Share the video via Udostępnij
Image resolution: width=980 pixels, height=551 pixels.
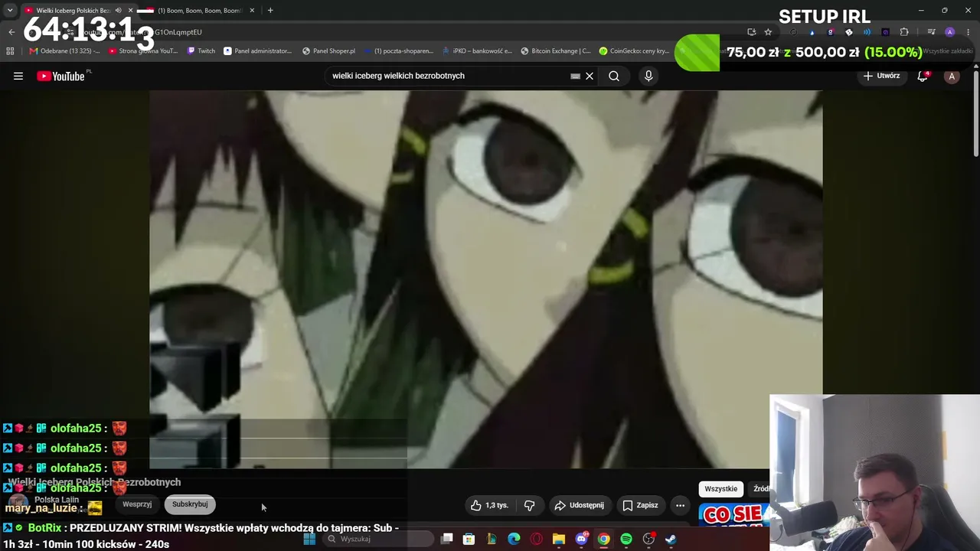point(580,505)
